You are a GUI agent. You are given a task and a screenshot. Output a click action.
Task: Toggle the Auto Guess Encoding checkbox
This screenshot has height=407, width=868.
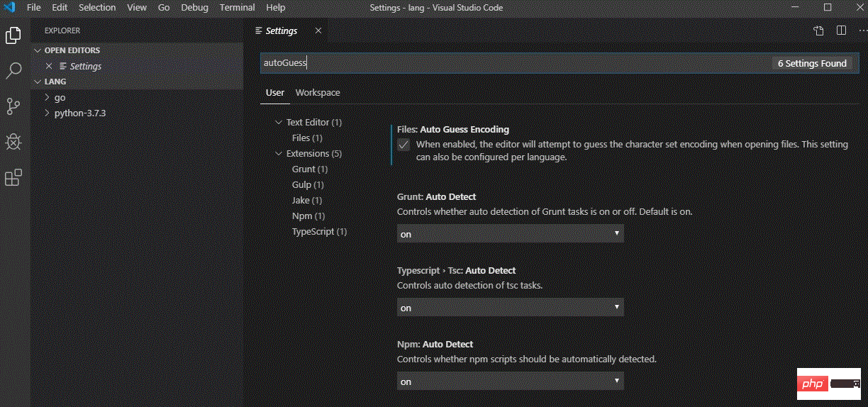pyautogui.click(x=404, y=145)
